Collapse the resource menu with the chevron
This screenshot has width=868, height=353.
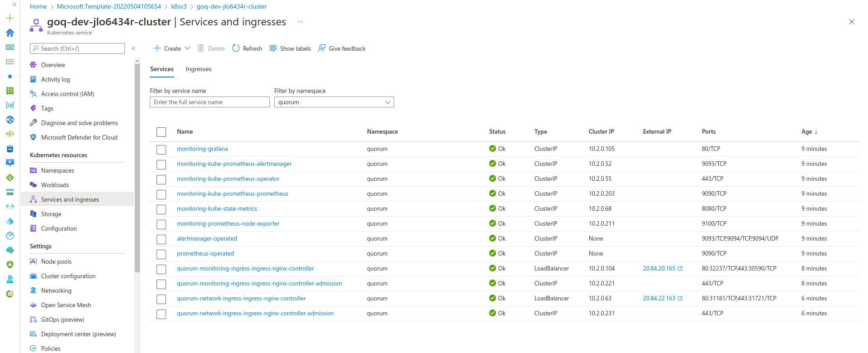(134, 48)
